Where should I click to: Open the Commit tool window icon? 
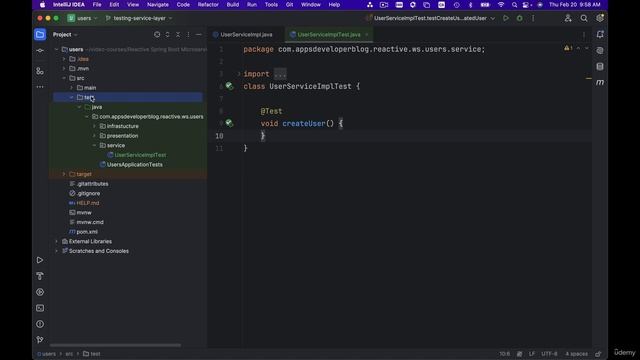(x=40, y=51)
